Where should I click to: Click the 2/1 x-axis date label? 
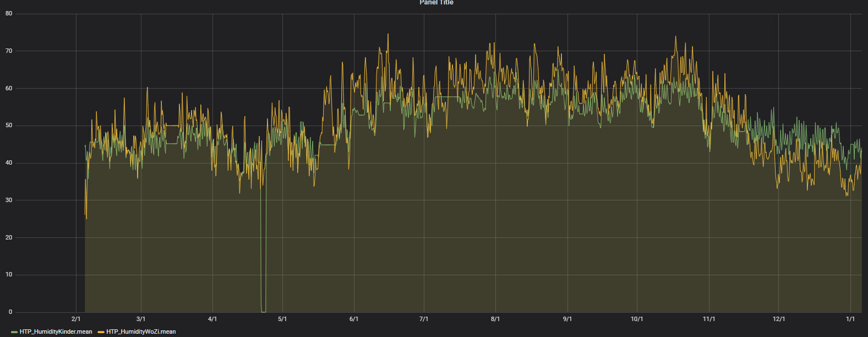[76, 319]
